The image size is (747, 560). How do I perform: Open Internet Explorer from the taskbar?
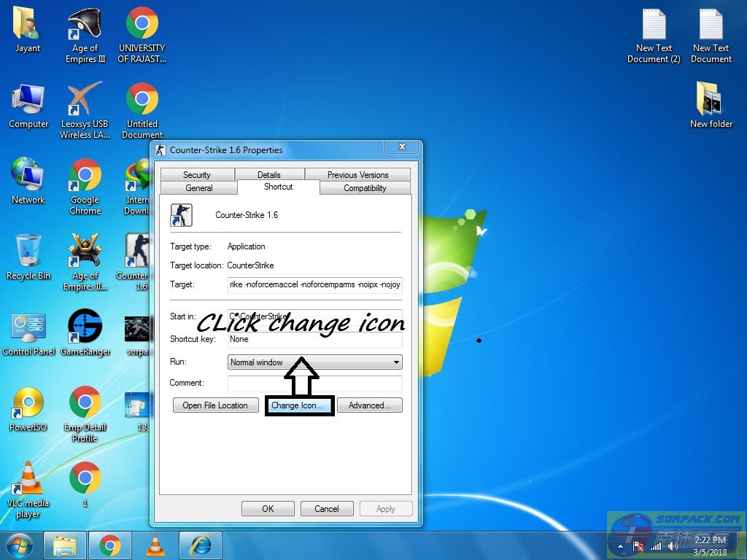(x=200, y=545)
